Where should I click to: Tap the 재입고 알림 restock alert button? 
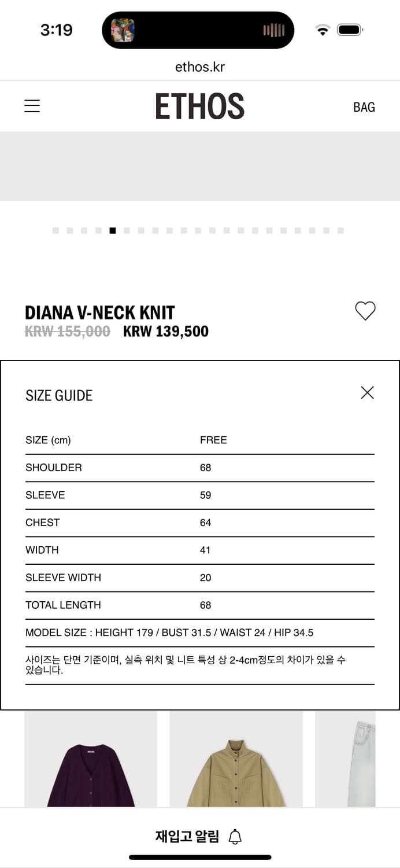pos(187,836)
